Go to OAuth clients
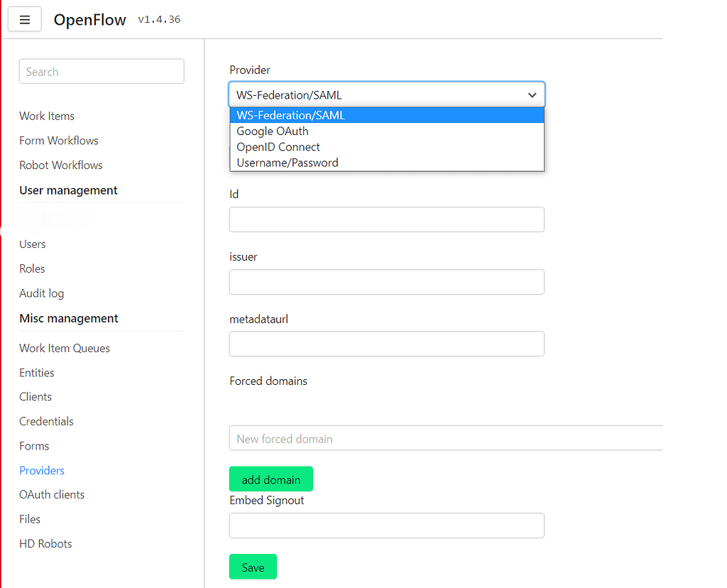727x588 pixels. 51,494
